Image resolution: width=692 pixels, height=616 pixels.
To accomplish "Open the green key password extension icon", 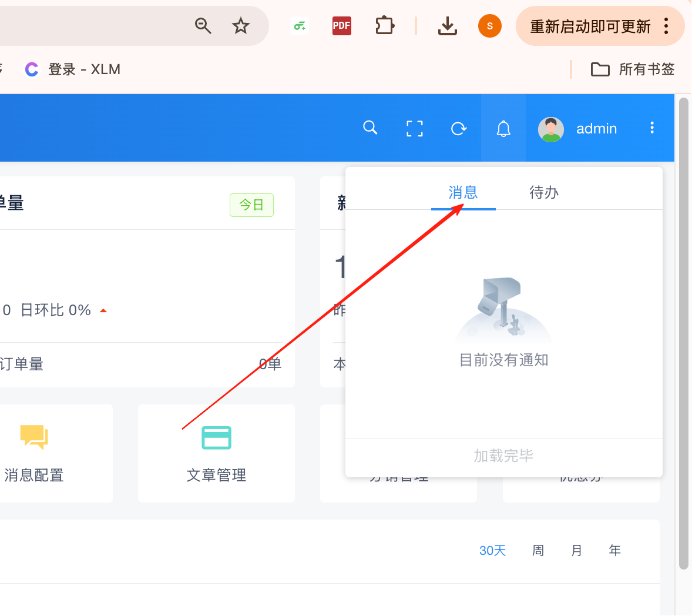I will [x=300, y=26].
